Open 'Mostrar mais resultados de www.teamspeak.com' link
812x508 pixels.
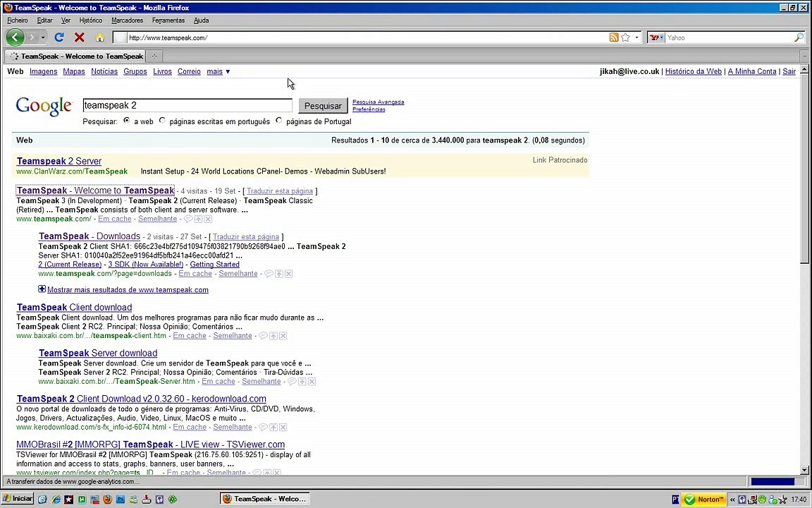tap(128, 290)
